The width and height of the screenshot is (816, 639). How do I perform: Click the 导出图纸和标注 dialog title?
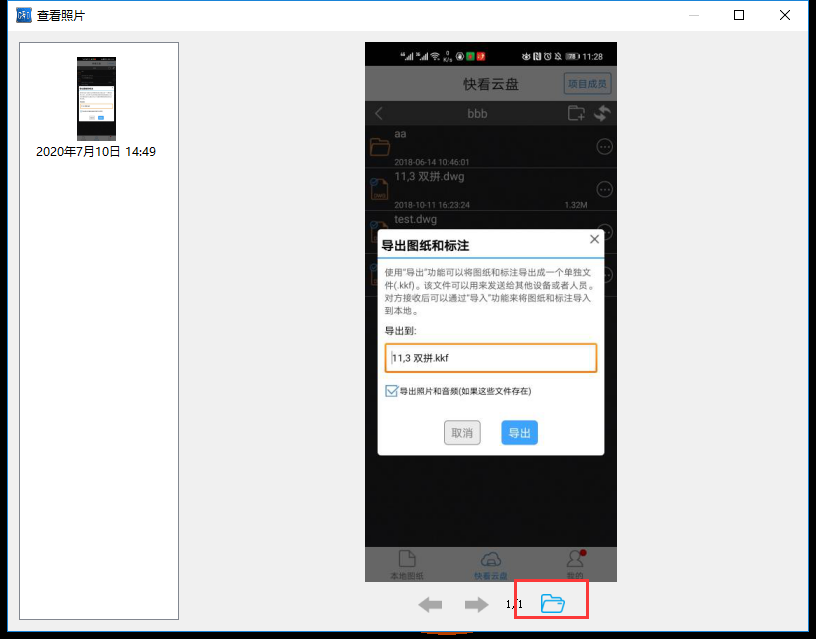coord(425,246)
